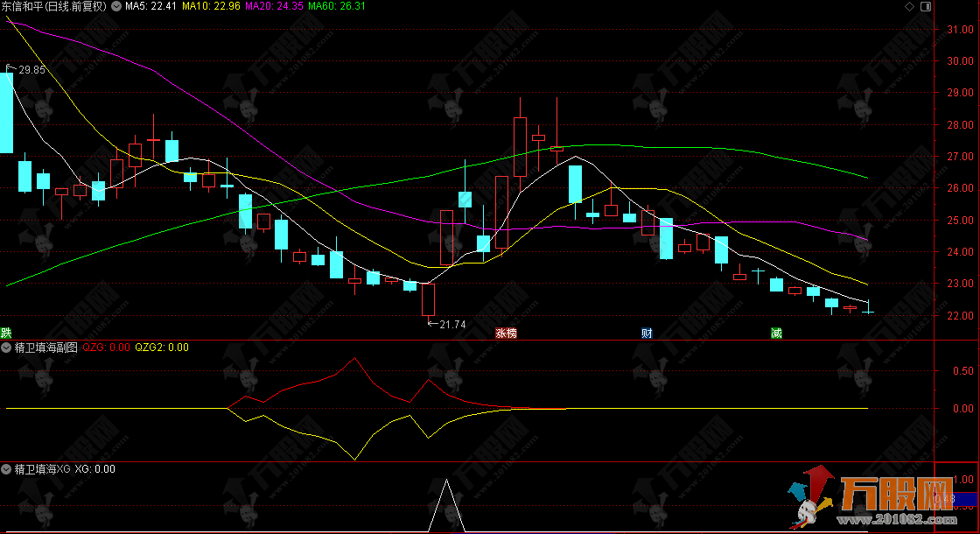Click the 精卫填海副图 indicator name
The image size is (980, 534).
pyautogui.click(x=45, y=348)
